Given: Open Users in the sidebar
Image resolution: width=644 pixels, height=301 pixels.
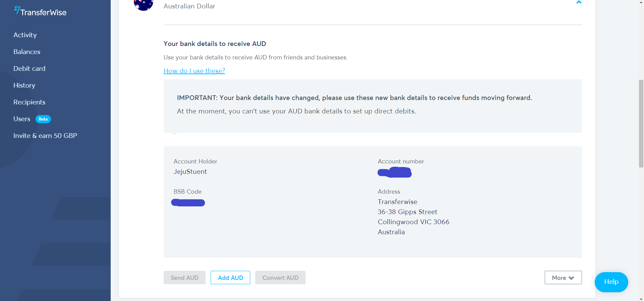Looking at the screenshot, I should click(22, 119).
